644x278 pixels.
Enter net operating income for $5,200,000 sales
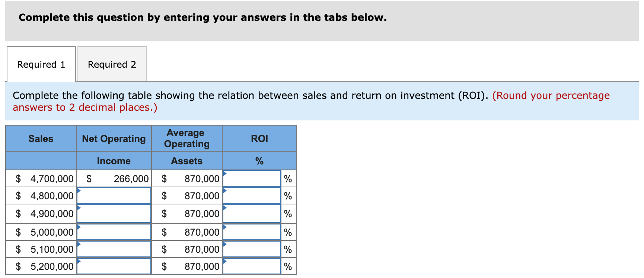[x=114, y=266]
